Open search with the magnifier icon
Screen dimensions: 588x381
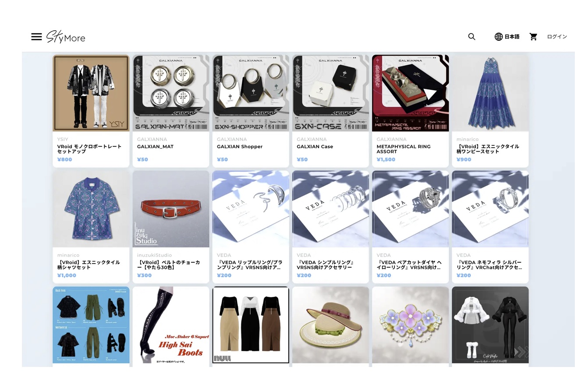pos(471,37)
